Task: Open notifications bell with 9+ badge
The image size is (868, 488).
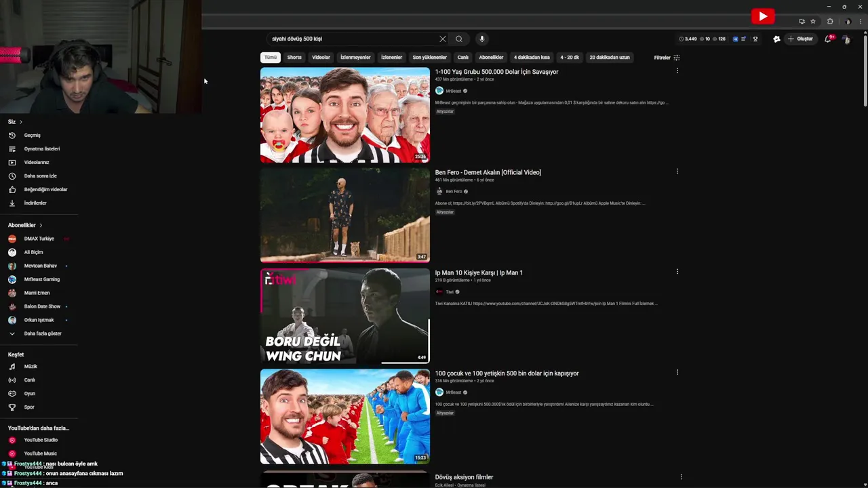Action: [x=828, y=39]
